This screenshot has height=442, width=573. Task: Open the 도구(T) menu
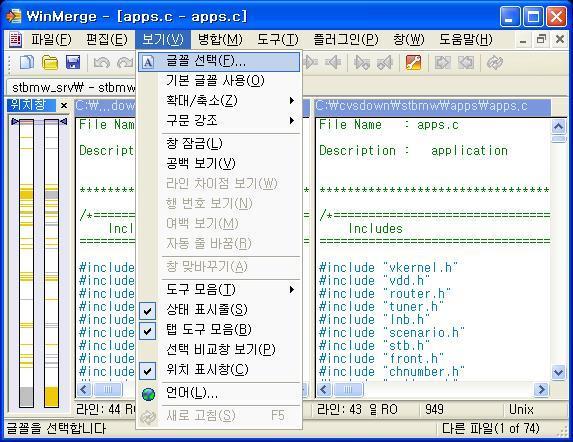(278, 39)
